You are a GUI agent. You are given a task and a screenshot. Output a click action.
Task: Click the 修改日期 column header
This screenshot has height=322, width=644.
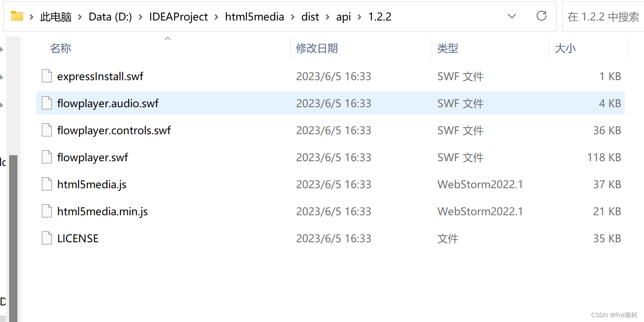(317, 48)
